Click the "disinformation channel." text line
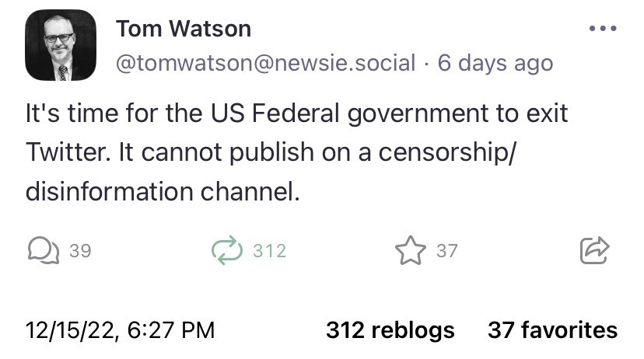The image size is (644, 359). tap(163, 191)
